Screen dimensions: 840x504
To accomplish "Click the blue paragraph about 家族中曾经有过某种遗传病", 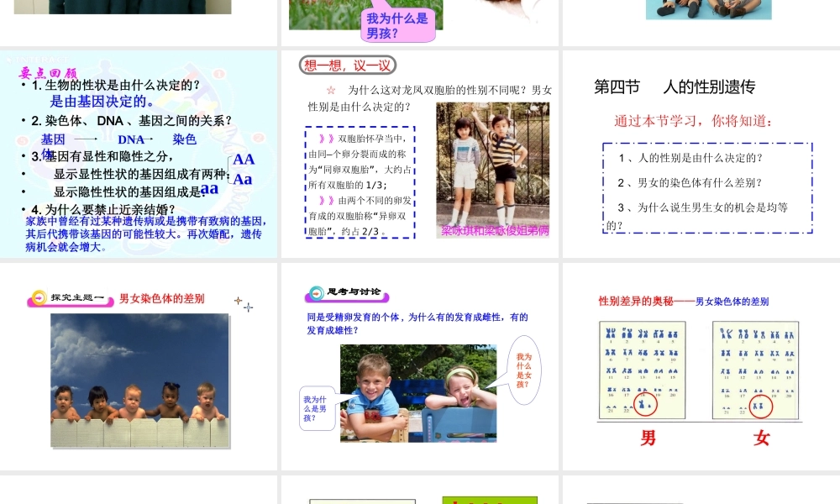I will 145,234.
